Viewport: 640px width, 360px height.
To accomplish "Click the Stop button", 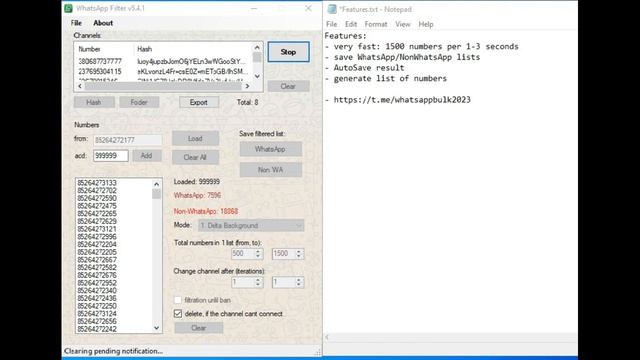I will pyautogui.click(x=288, y=52).
